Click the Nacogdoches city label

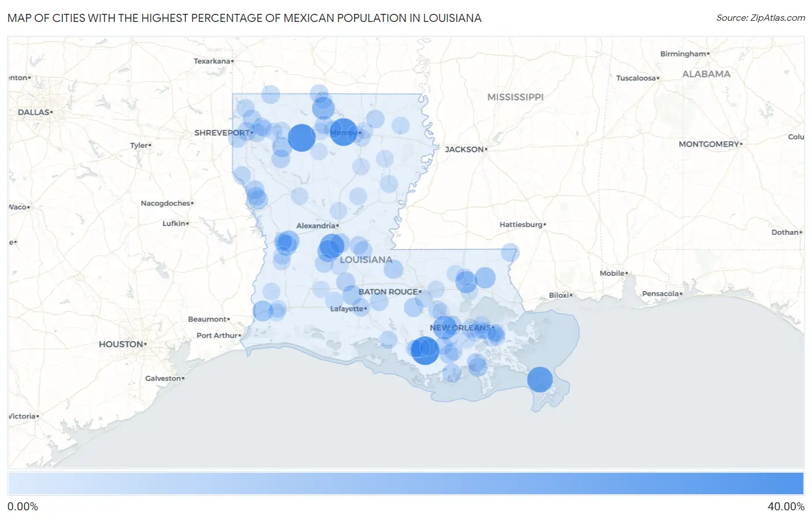tap(166, 203)
